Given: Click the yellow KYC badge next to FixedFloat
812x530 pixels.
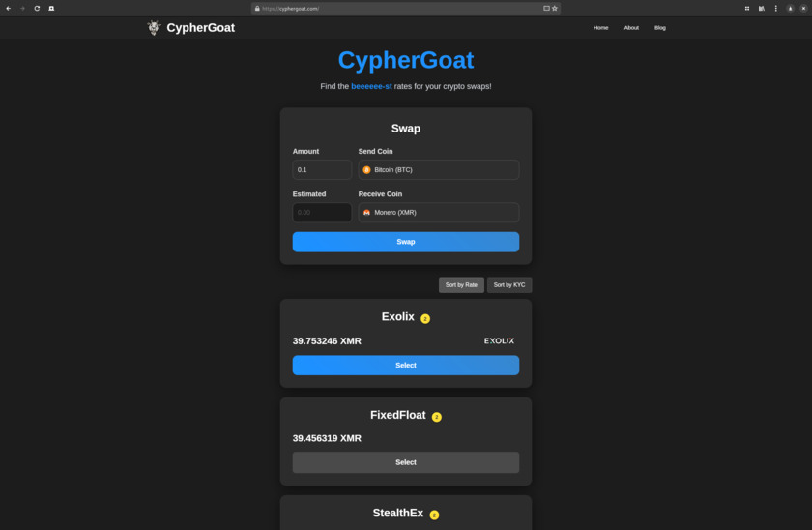Looking at the screenshot, I should [x=437, y=417].
